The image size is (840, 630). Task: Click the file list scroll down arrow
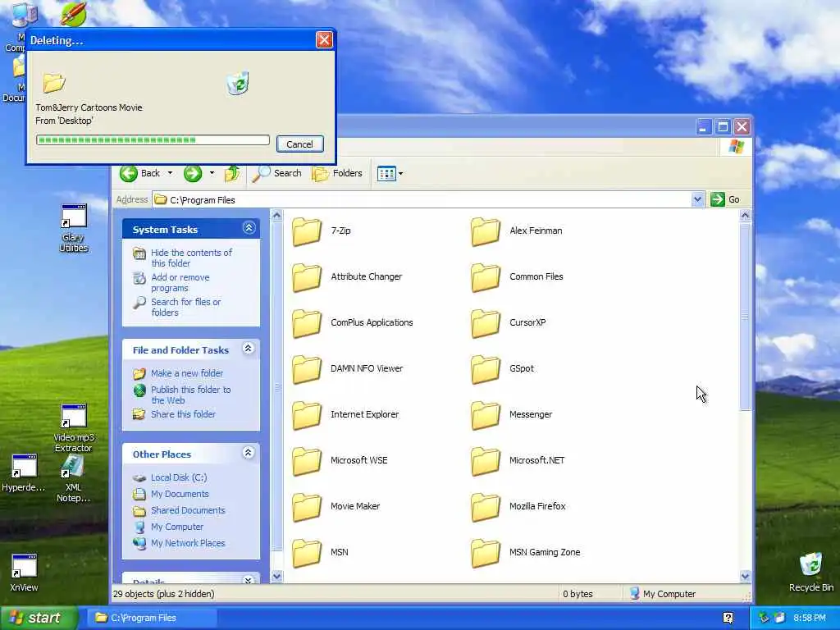point(745,577)
